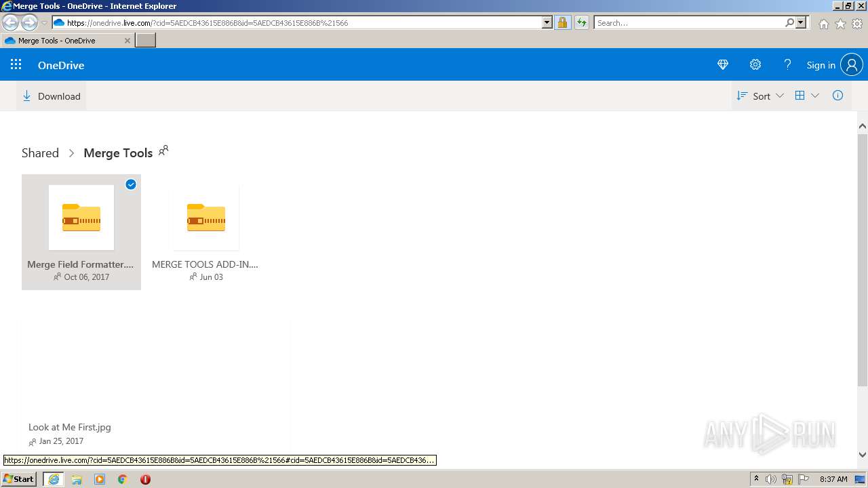
Task: Click Merge Tools breadcrumb title
Action: tap(118, 152)
